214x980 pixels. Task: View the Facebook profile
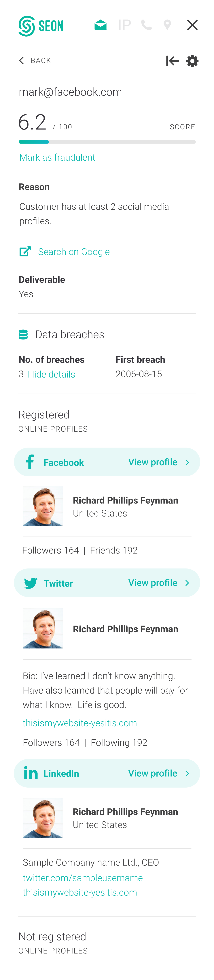click(153, 462)
